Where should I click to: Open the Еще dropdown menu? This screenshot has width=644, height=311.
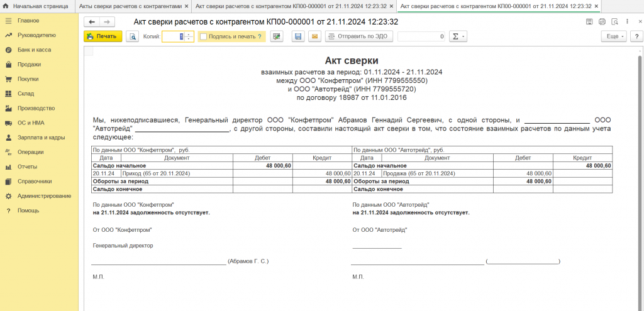(x=614, y=36)
